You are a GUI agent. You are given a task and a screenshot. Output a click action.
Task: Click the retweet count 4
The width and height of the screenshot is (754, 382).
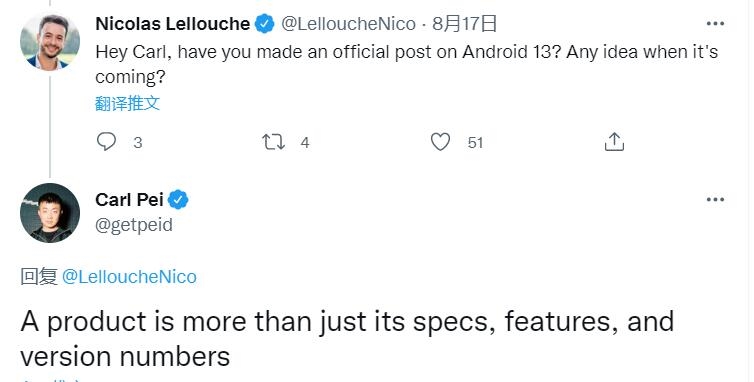coord(305,142)
